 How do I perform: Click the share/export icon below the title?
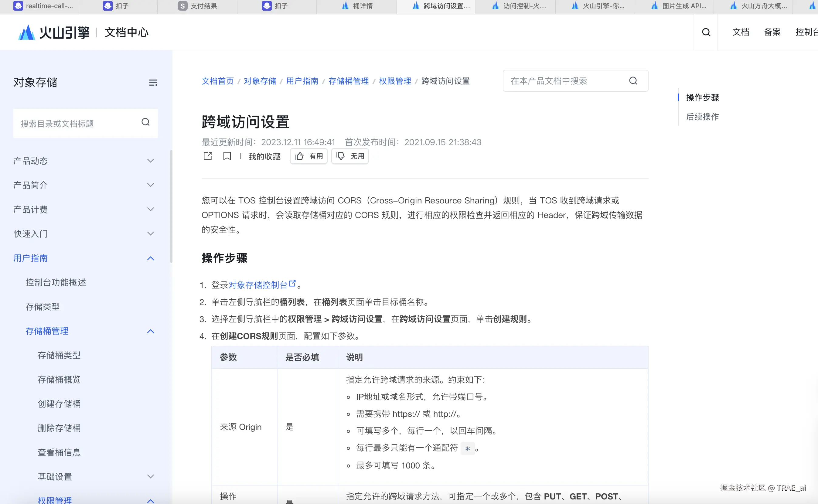pyautogui.click(x=208, y=156)
